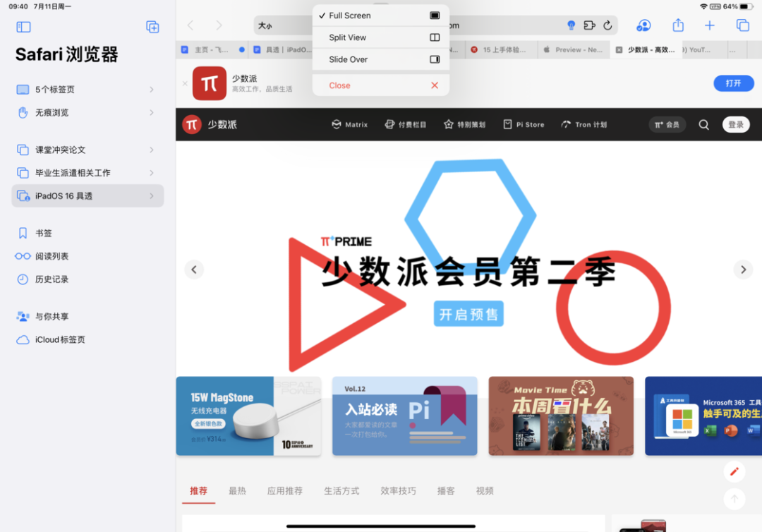Switch to the YouT... tab
Image resolution: width=762 pixels, height=532 pixels.
(x=705, y=49)
